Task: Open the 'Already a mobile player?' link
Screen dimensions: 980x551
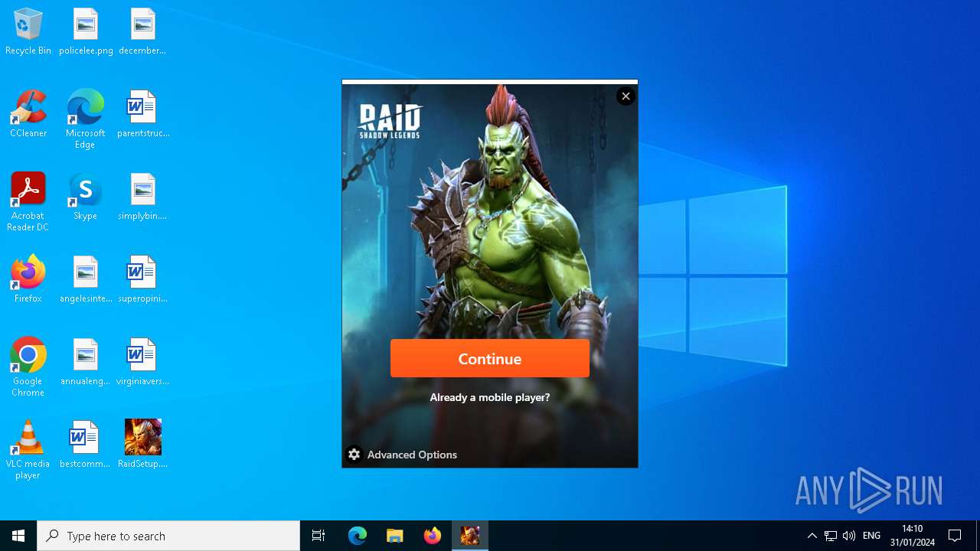Action: pyautogui.click(x=490, y=397)
